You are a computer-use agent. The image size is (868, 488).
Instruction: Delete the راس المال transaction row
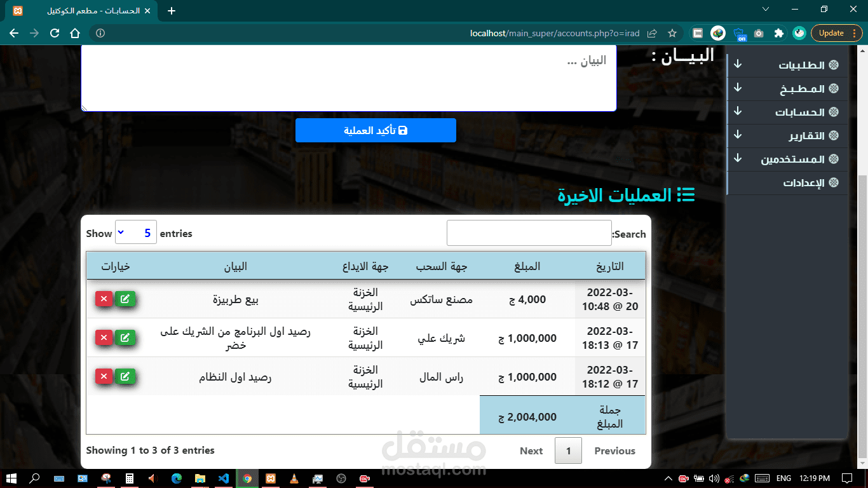104,377
